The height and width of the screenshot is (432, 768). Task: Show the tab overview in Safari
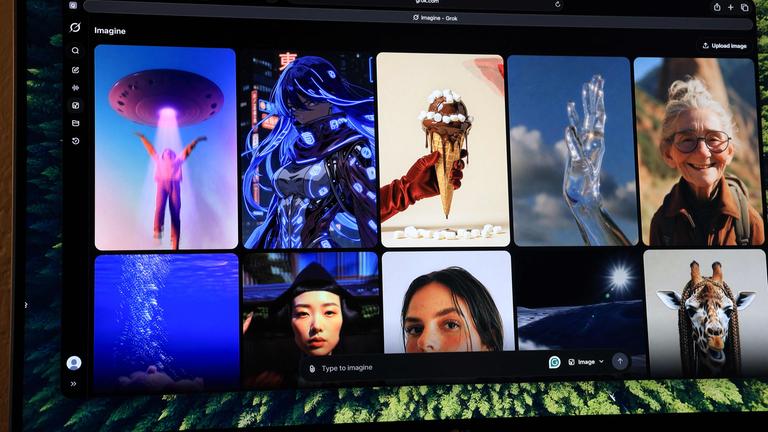pyautogui.click(x=745, y=7)
